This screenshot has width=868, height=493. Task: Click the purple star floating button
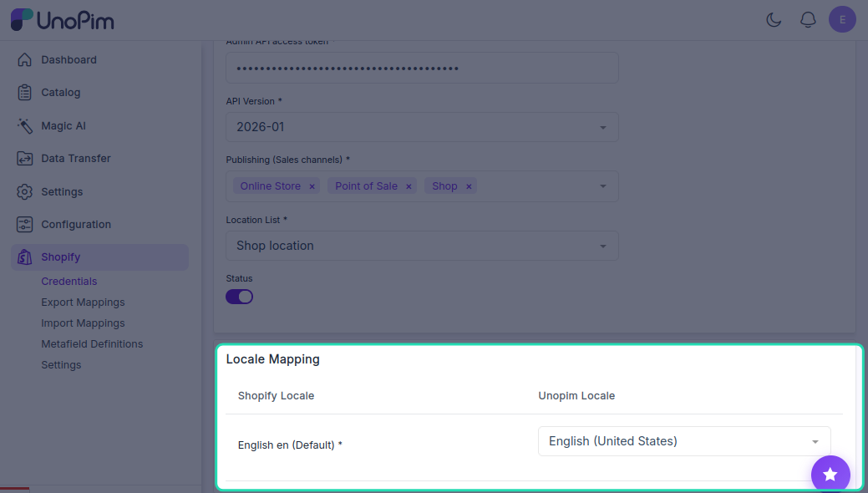tap(830, 474)
